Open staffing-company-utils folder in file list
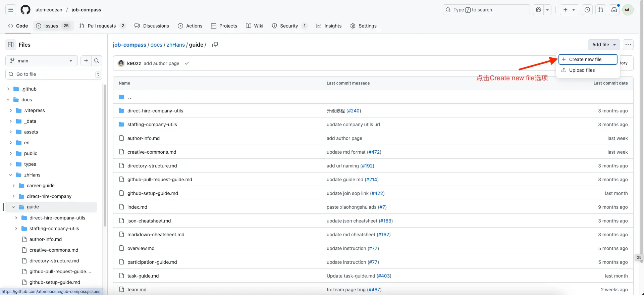This screenshot has height=295, width=644. click(152, 125)
